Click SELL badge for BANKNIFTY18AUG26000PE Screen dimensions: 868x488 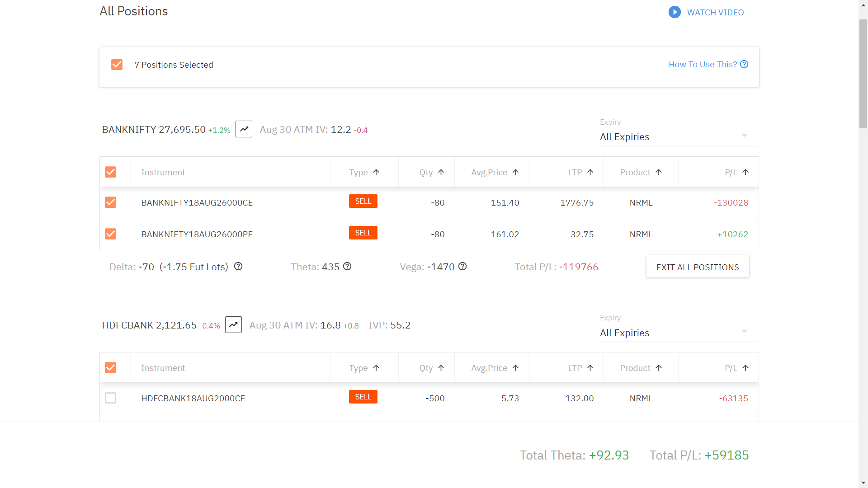tap(363, 233)
